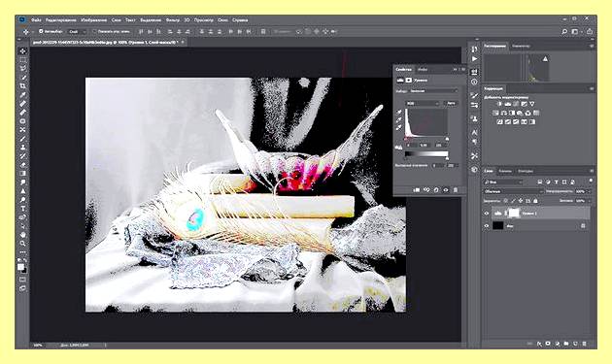The image size is (612, 364).
Task: Open the Файл menu
Action: (x=36, y=19)
